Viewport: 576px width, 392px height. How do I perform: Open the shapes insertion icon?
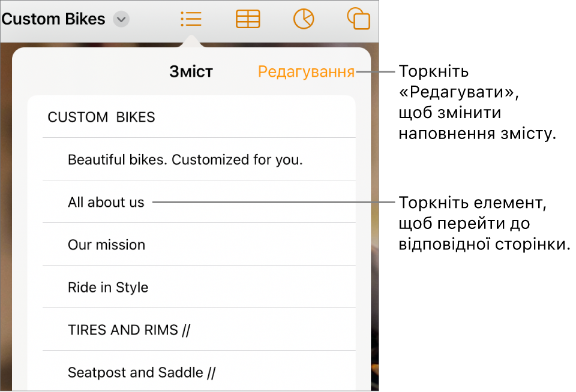(x=359, y=19)
